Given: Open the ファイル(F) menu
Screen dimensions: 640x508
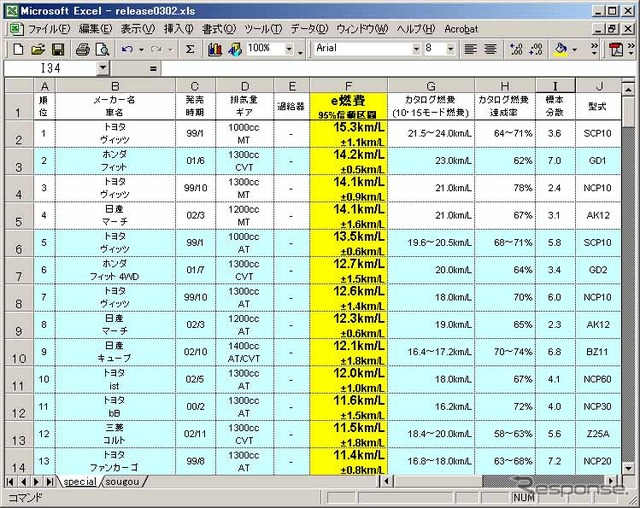Looking at the screenshot, I should coord(49,29).
